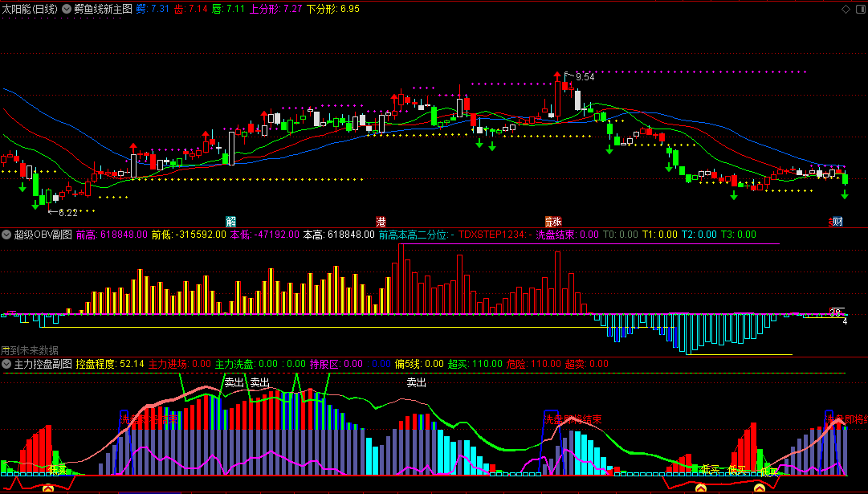
Task: Click the 唇: 7.11 lips line value
Action: (x=229, y=9)
